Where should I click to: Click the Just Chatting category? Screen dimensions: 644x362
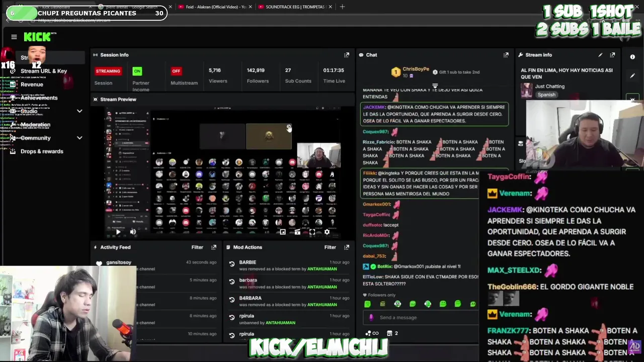pos(550,86)
